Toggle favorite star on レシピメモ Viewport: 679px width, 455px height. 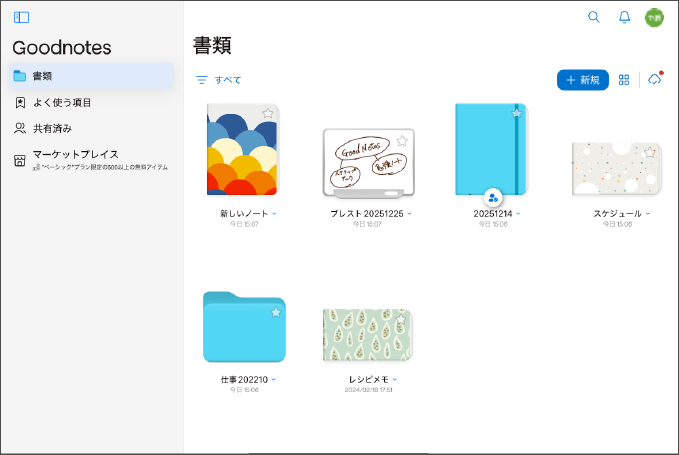[401, 319]
